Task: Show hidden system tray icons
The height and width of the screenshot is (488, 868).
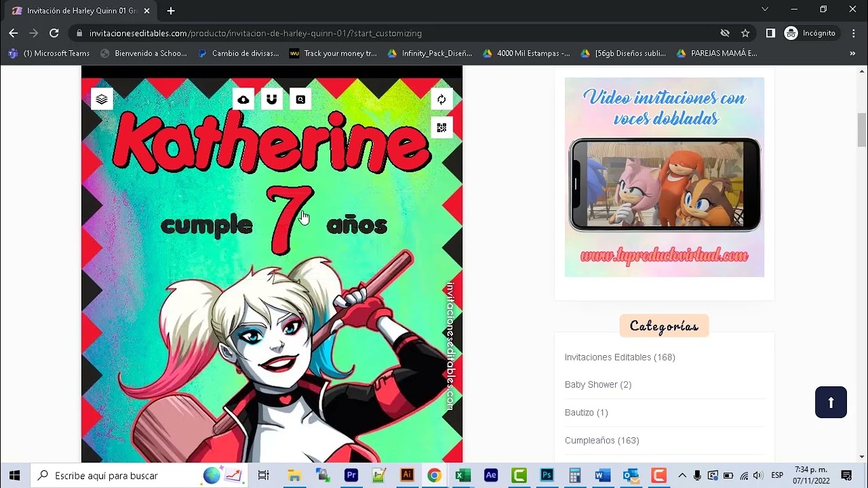Action: (682, 475)
